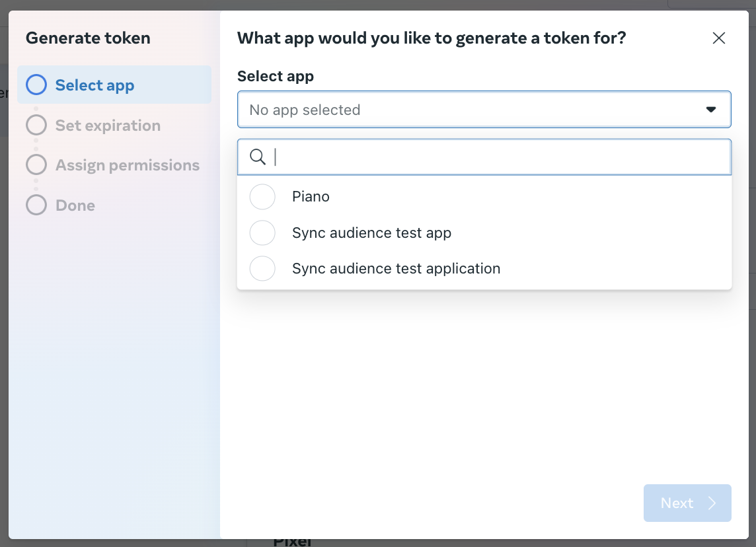Click the chevron on the Next button
This screenshot has height=547, width=756.
pos(712,503)
